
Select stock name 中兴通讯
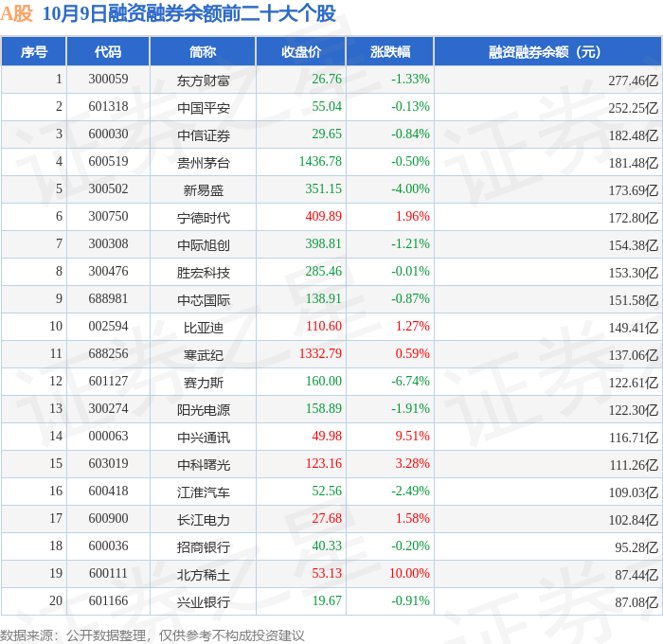click(x=203, y=438)
